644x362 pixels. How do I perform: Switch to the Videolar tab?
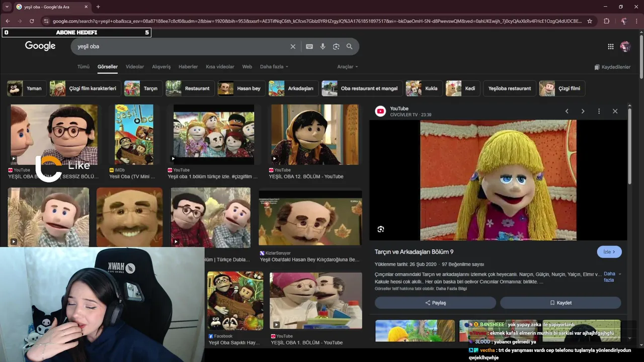point(135,66)
